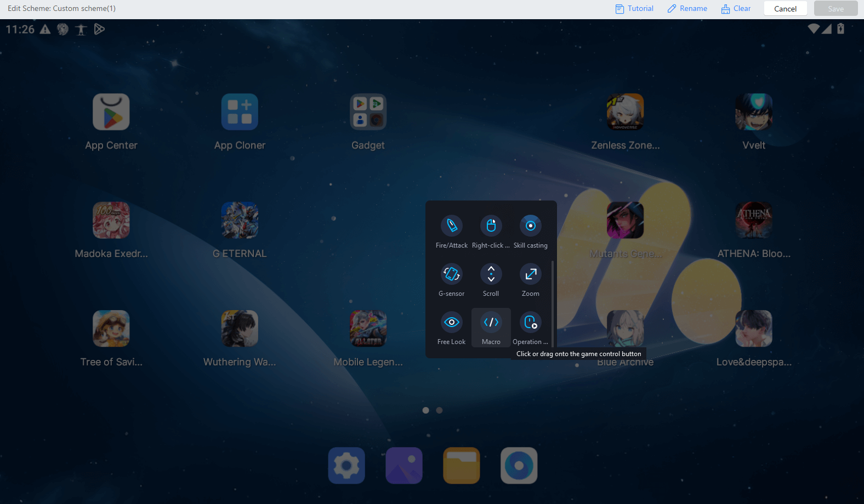The image size is (864, 504).
Task: Save the custom scheme
Action: pyautogui.click(x=835, y=8)
